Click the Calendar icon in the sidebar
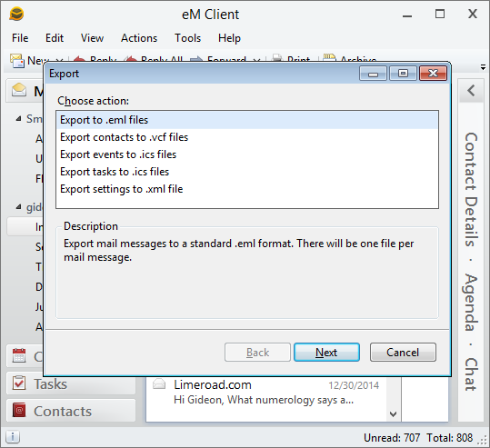 tap(19, 355)
